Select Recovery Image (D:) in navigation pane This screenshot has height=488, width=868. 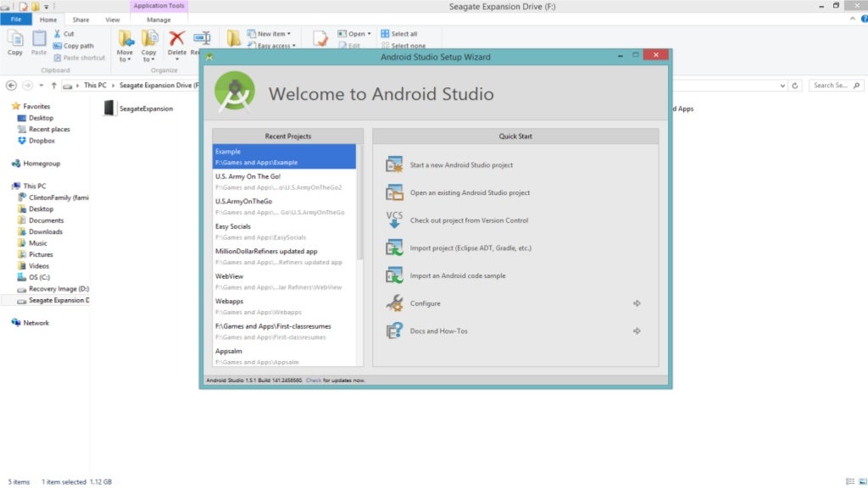53,289
